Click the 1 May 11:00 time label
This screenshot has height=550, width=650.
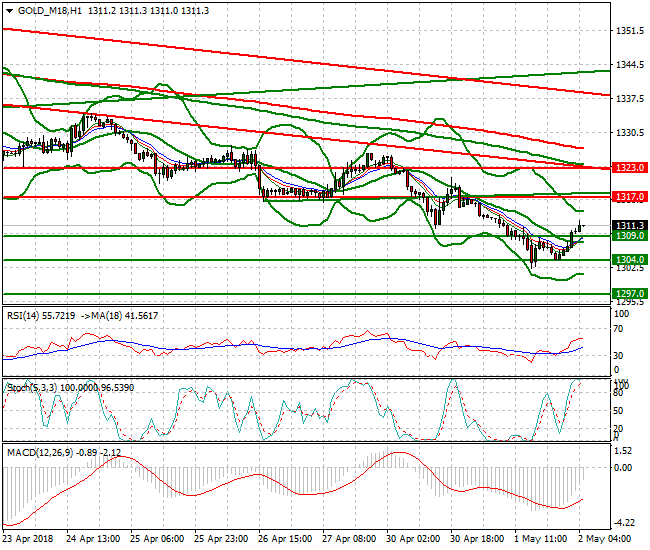[541, 539]
